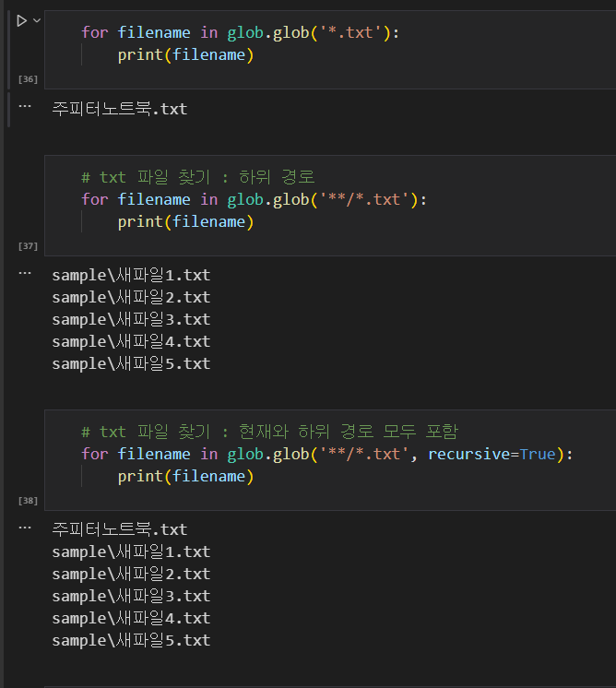Select 'sample\새파일5.txt' in cell 38 output

[131, 640]
